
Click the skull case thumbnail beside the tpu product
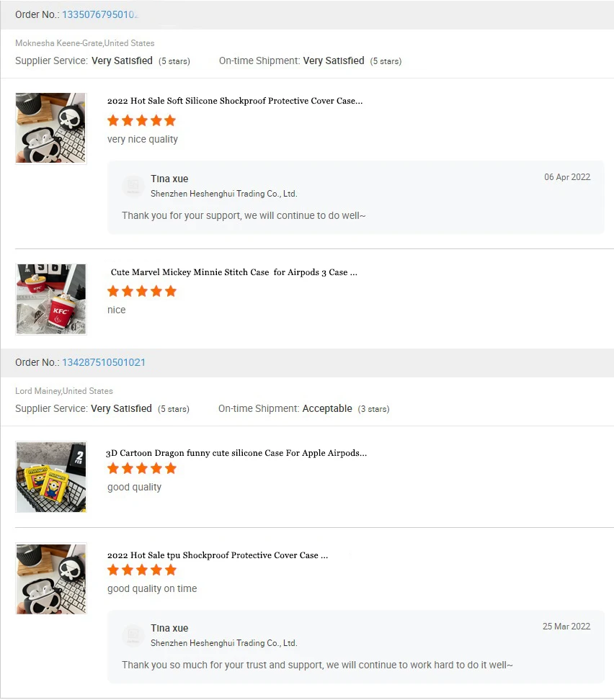point(51,578)
